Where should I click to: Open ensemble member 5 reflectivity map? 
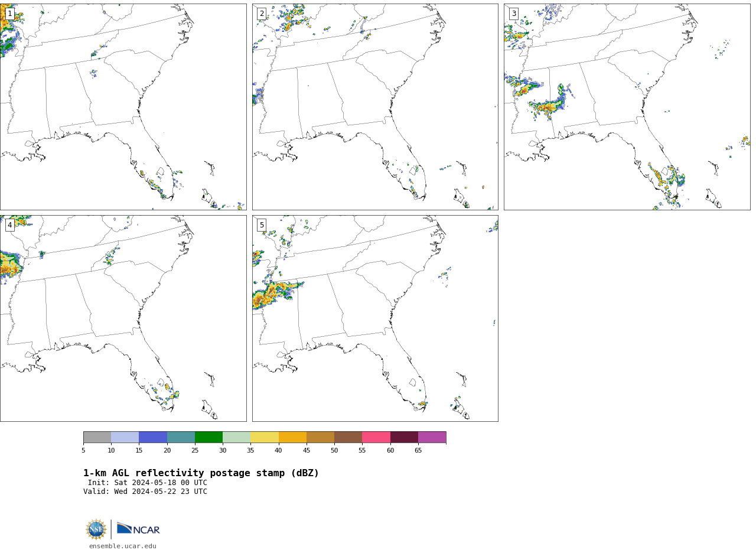click(375, 318)
